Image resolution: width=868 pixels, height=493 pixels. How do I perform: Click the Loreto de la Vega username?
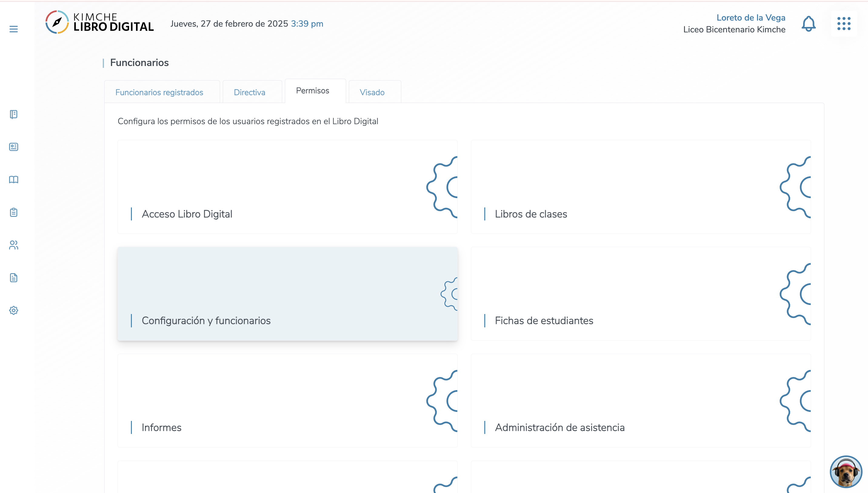click(750, 18)
